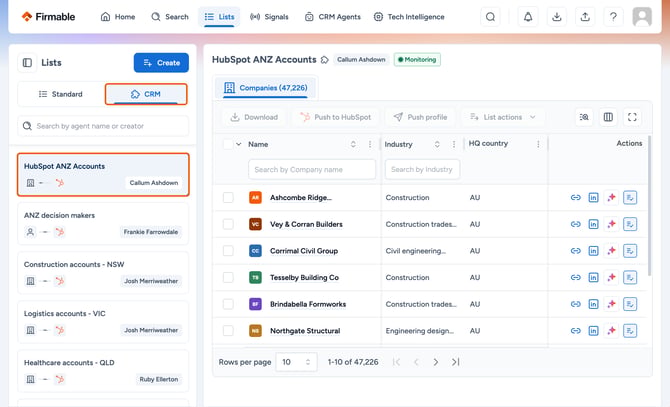
Task: Click CRM icon next to list title
Action: click(x=325, y=60)
